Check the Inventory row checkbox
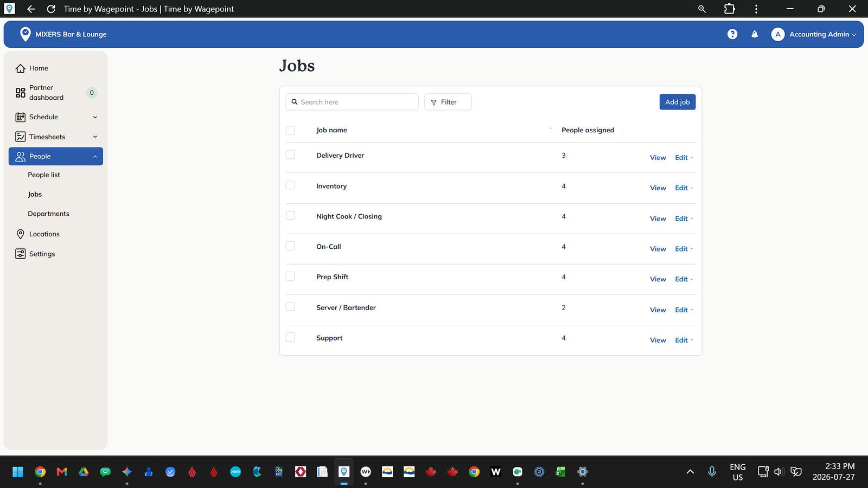868x488 pixels. [x=290, y=185]
